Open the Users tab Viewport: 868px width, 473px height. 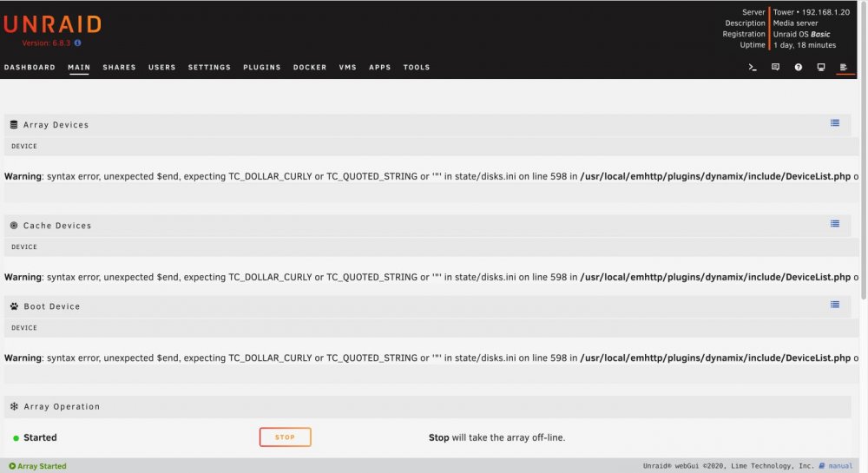[x=161, y=67]
